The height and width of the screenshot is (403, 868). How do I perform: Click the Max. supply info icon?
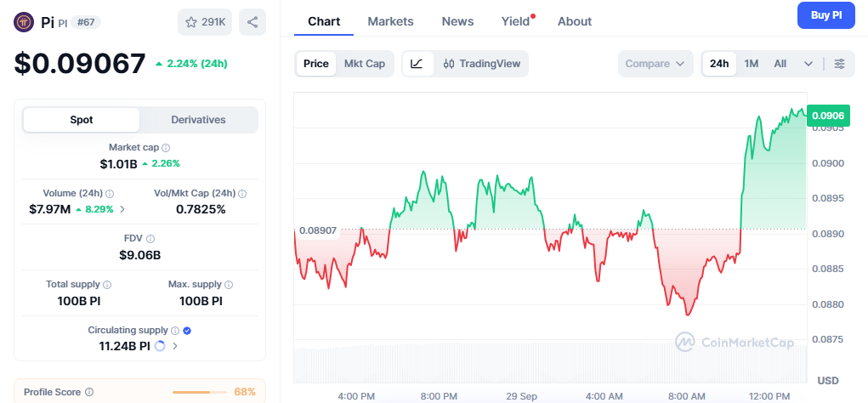click(x=230, y=285)
